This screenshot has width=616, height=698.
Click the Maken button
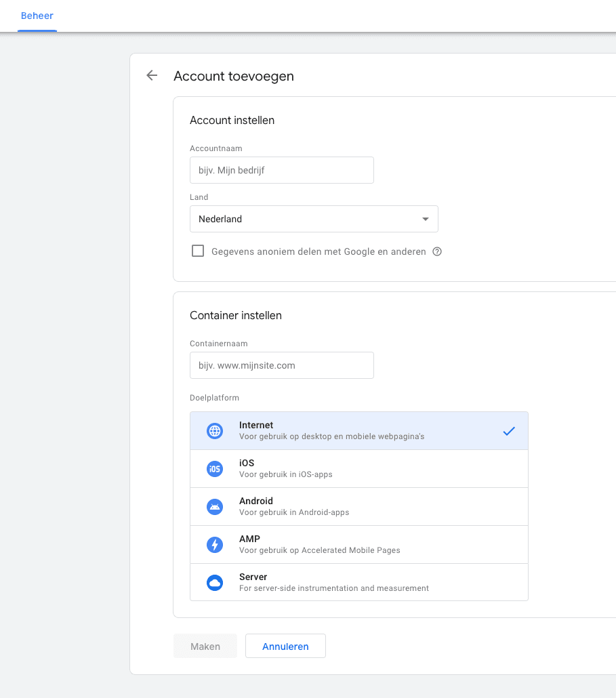pyautogui.click(x=205, y=646)
